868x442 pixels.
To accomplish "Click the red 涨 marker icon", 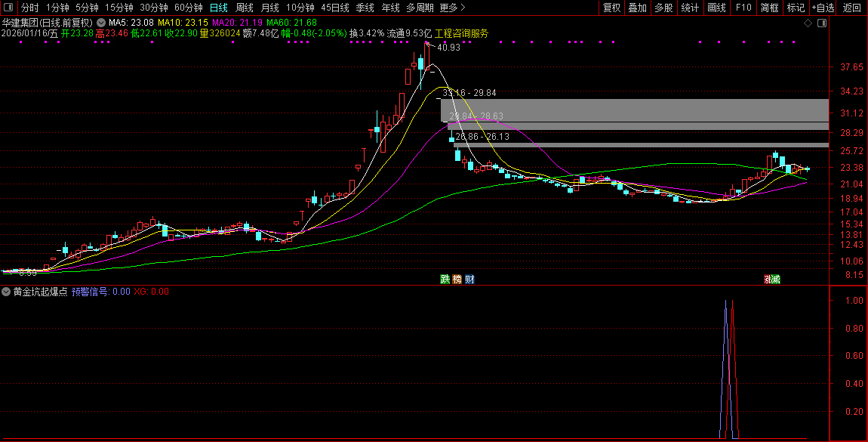I will pos(768,280).
